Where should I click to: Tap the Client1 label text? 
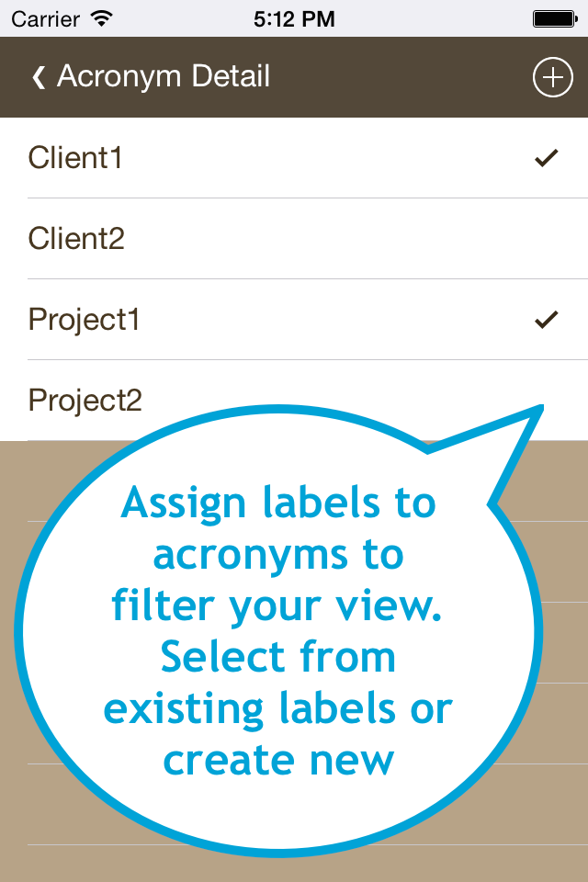click(75, 158)
